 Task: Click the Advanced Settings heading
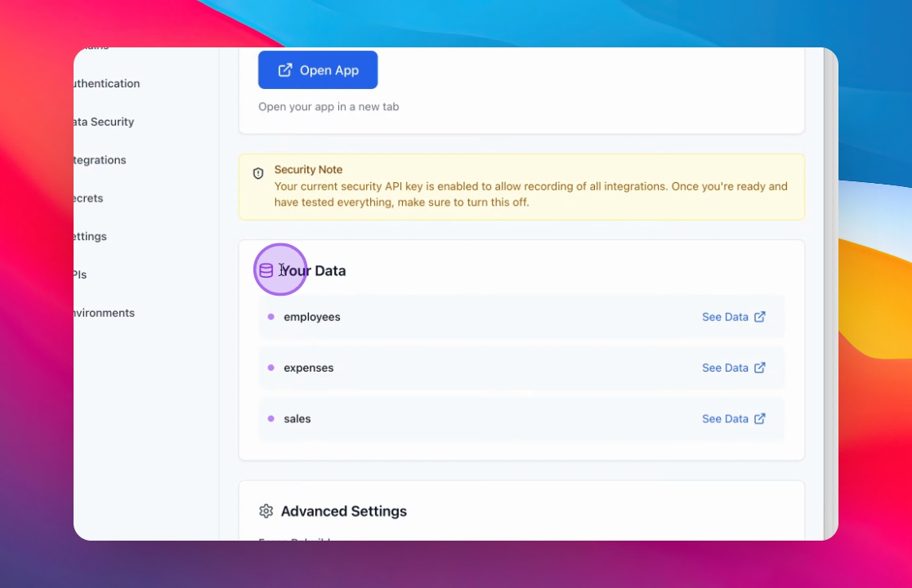pyautogui.click(x=344, y=511)
